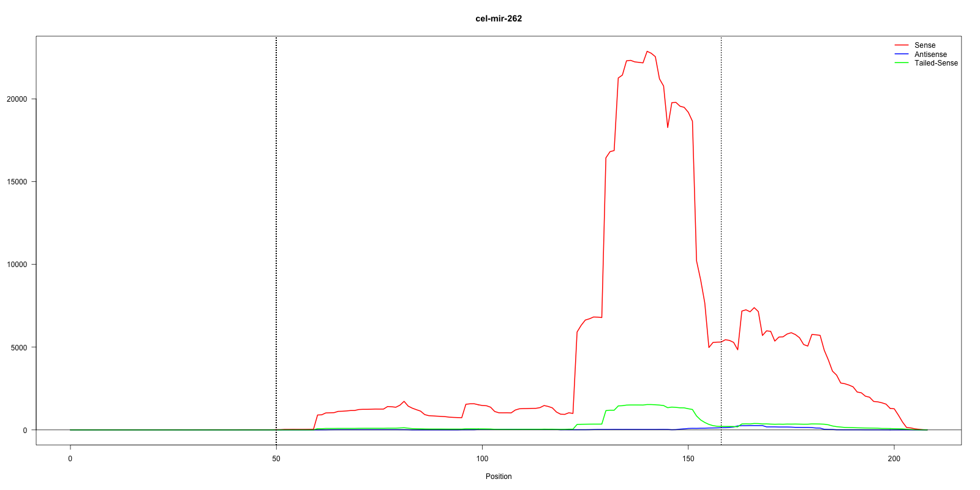Click the x-axis tick label 50

tap(276, 459)
